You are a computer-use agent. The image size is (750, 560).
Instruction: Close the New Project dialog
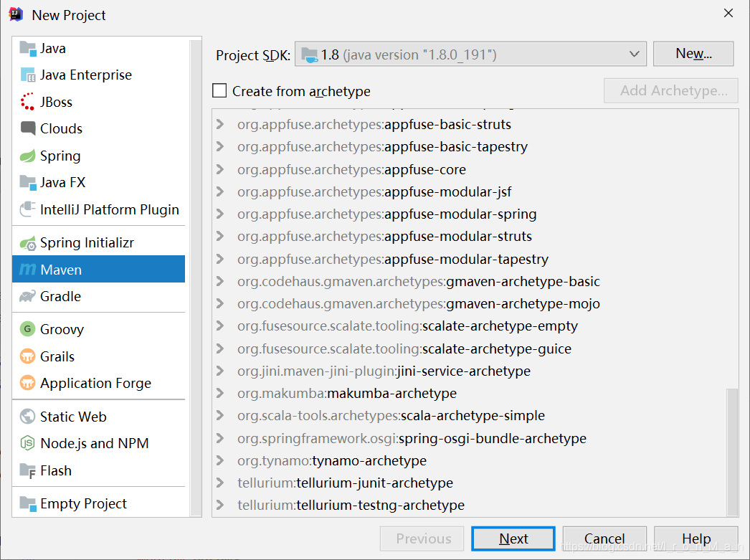click(x=728, y=14)
